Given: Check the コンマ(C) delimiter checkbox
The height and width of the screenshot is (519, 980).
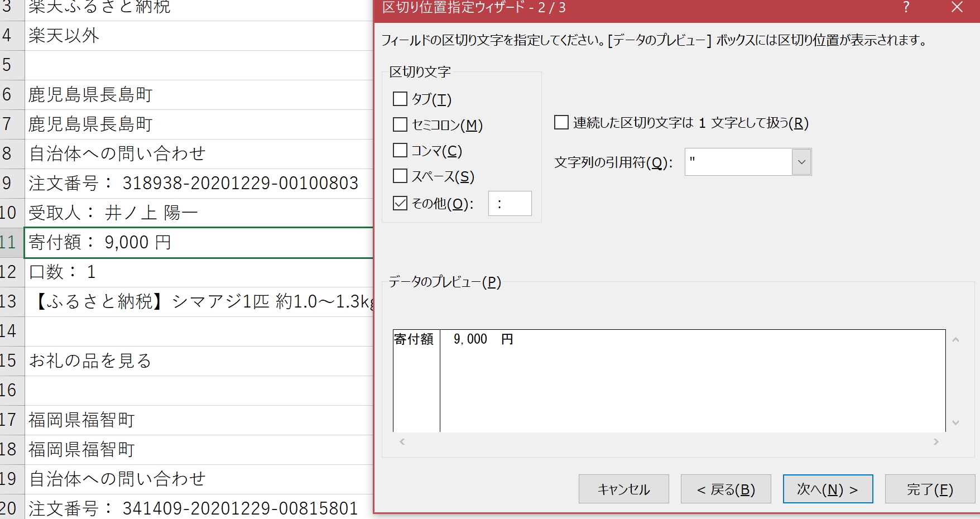Looking at the screenshot, I should [x=400, y=151].
